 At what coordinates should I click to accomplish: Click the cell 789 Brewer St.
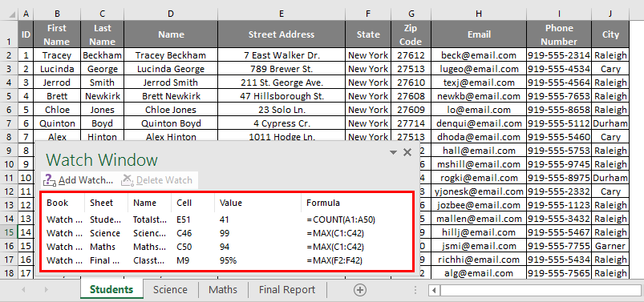(x=281, y=69)
